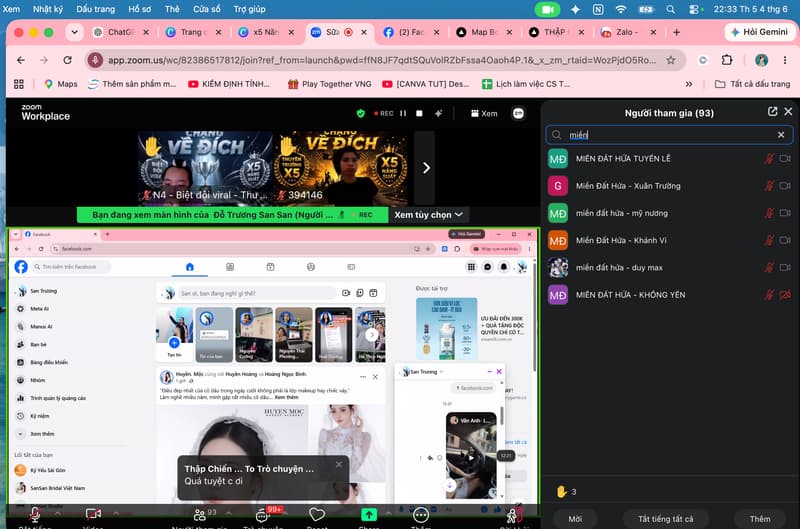The image size is (800, 529).
Task: Open macOS Control Center icon
Action: tap(695, 9)
